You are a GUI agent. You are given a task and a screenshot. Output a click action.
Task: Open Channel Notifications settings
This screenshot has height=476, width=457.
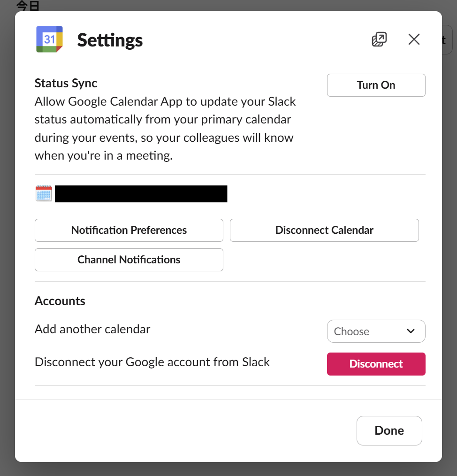(129, 260)
